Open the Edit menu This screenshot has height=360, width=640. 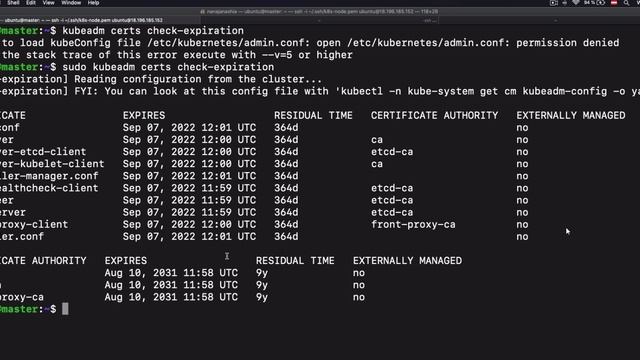point(31,2)
